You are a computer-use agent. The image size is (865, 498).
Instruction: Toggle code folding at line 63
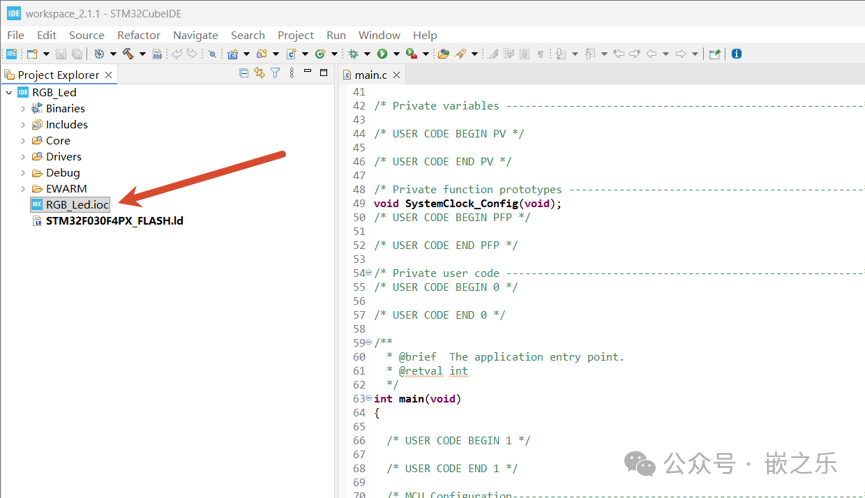(x=369, y=398)
